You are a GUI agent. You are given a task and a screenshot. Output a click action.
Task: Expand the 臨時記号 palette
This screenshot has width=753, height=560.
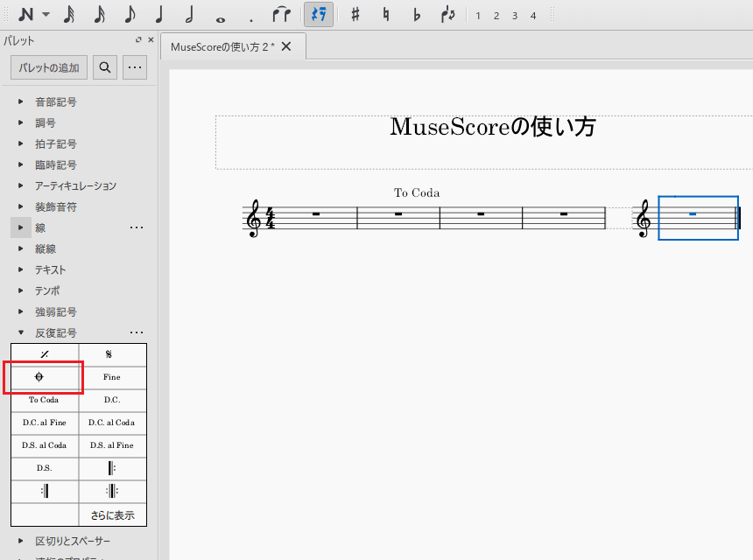click(21, 164)
